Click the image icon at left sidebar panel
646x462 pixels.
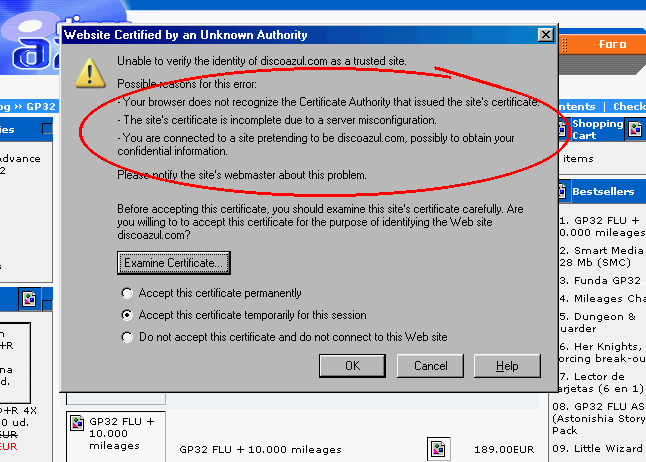(x=28, y=298)
